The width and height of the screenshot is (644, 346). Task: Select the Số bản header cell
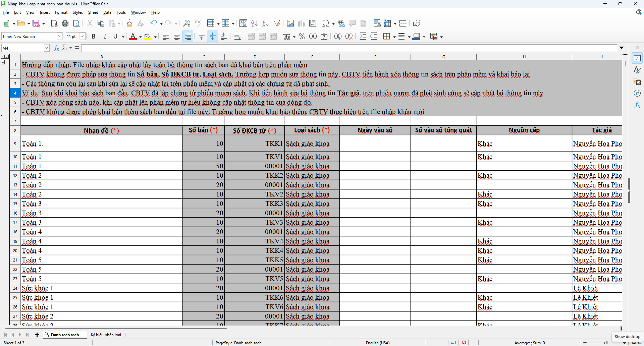click(204, 130)
